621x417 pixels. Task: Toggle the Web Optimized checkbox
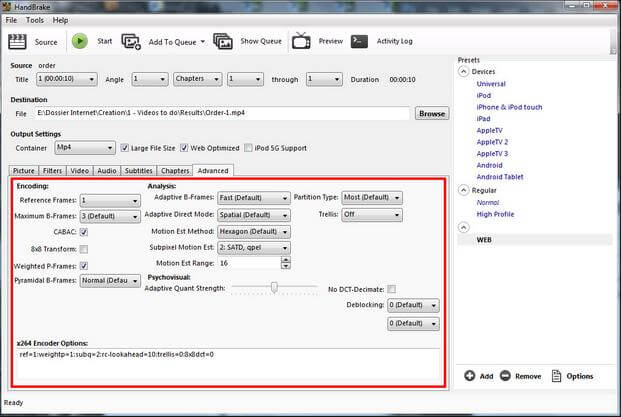point(187,148)
